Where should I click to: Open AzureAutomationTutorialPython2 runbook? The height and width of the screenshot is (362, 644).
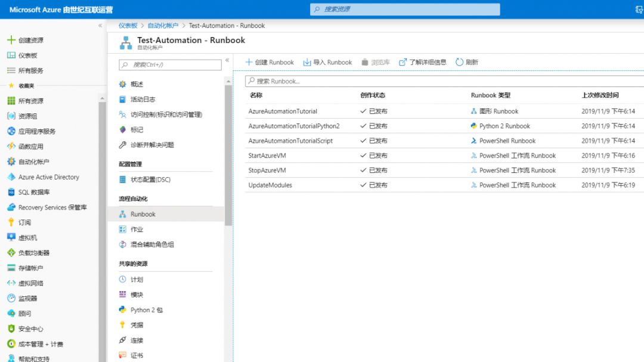tap(293, 126)
